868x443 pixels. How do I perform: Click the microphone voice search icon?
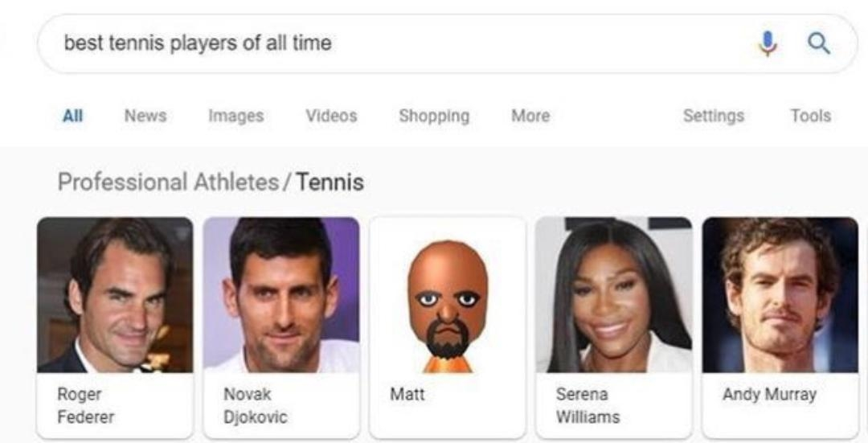pos(768,43)
